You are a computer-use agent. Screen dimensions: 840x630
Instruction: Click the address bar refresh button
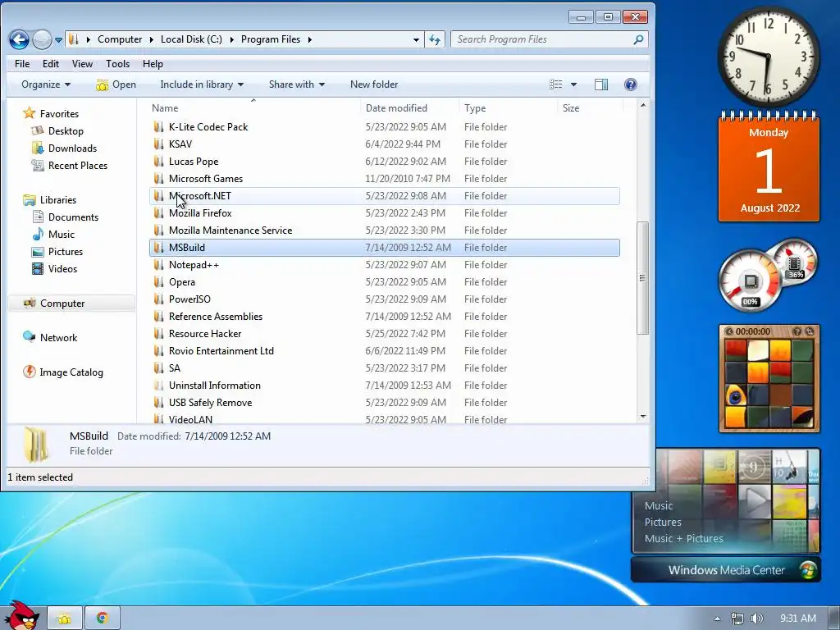click(435, 39)
